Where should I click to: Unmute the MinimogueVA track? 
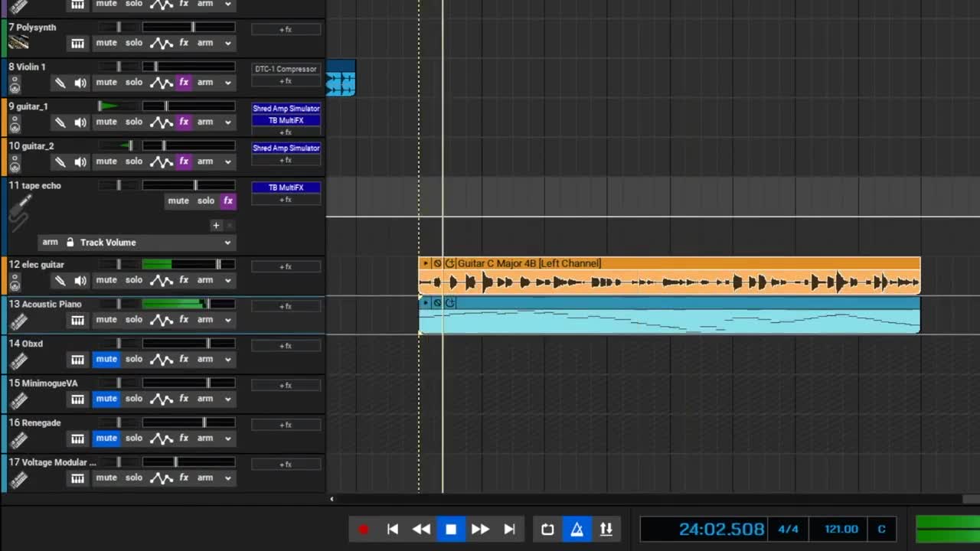click(x=106, y=399)
